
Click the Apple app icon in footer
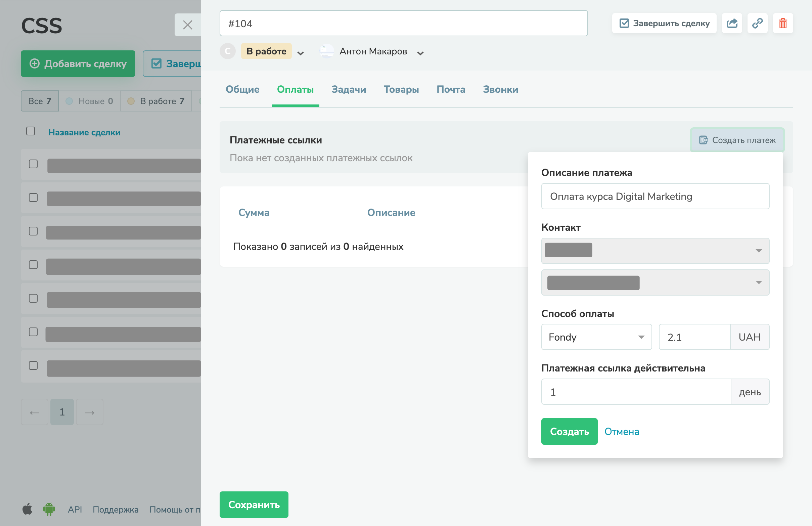pos(27,509)
